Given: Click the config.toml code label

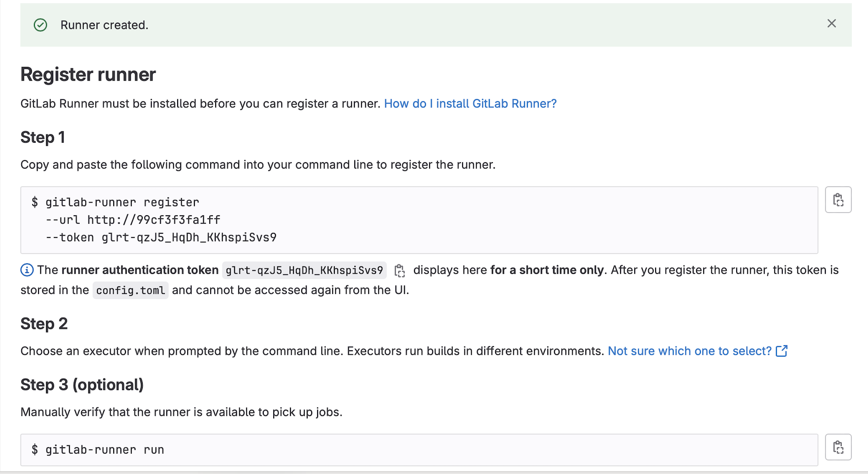Looking at the screenshot, I should coord(130,290).
